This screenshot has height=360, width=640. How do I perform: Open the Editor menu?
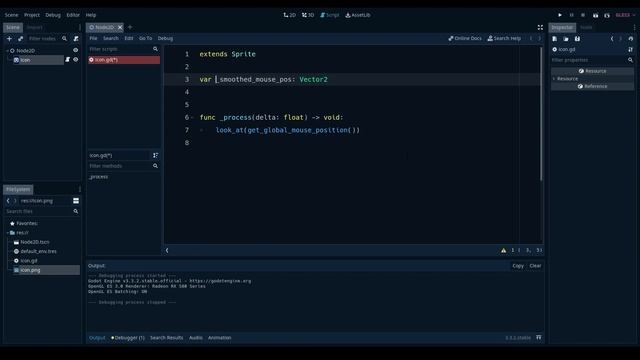coord(73,15)
